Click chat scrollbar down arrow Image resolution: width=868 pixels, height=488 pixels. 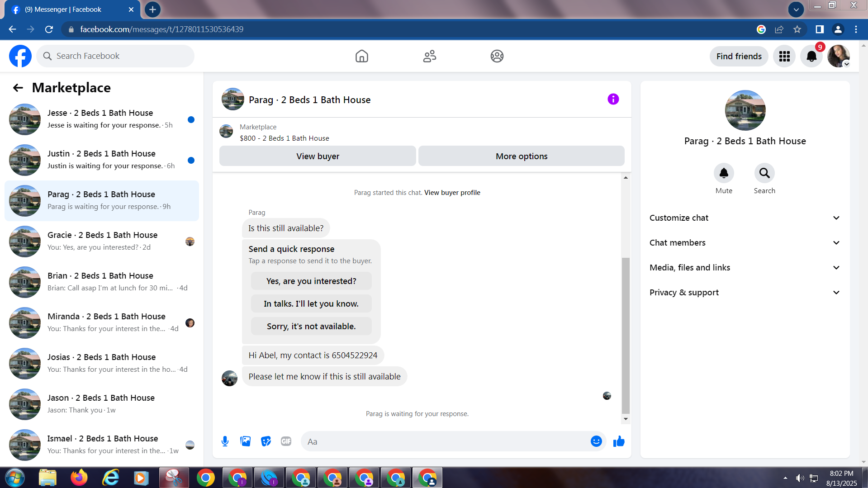[x=626, y=419]
